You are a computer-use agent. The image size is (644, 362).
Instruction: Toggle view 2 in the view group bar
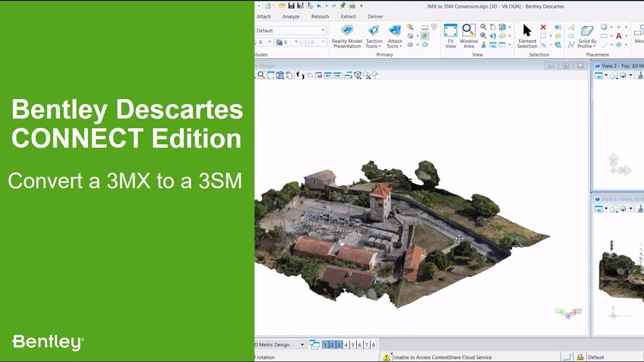point(332,345)
